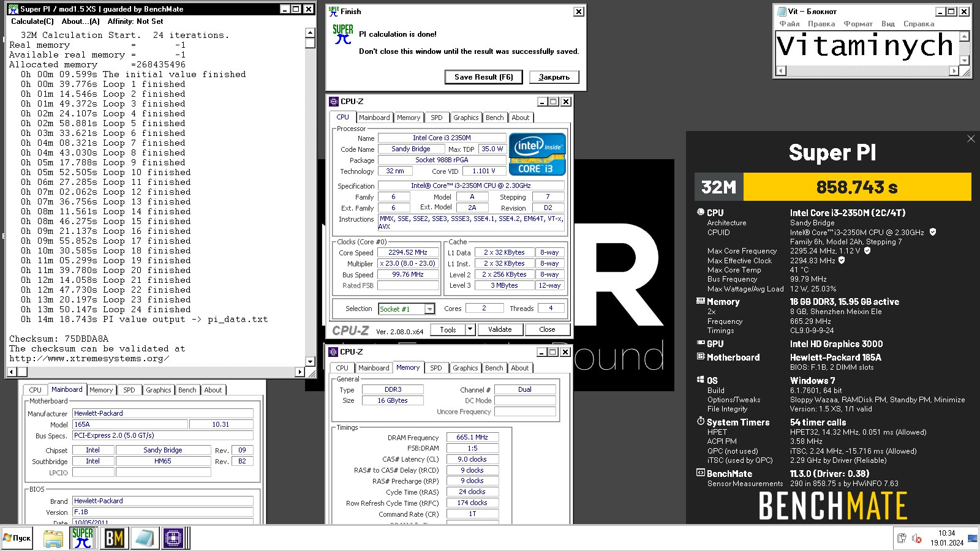
Task: Click the Multiplier value 'x 23.0 (8.0 - 23.0)'
Action: tap(407, 263)
